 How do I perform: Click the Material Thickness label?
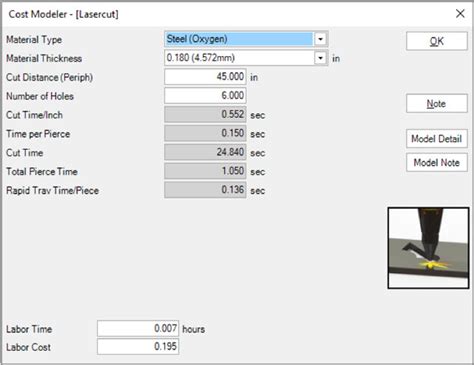44,58
